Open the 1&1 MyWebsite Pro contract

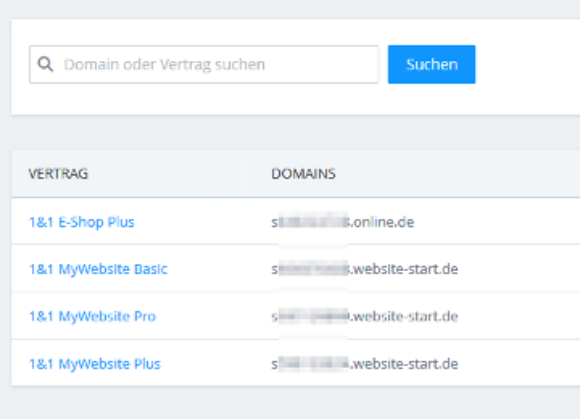tap(92, 316)
